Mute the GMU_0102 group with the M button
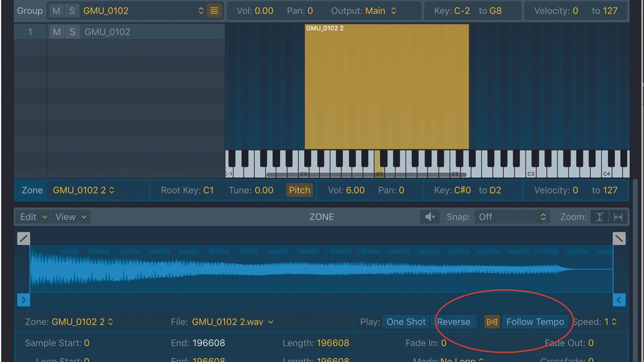Viewport: 644px width, 362px height. point(56,10)
